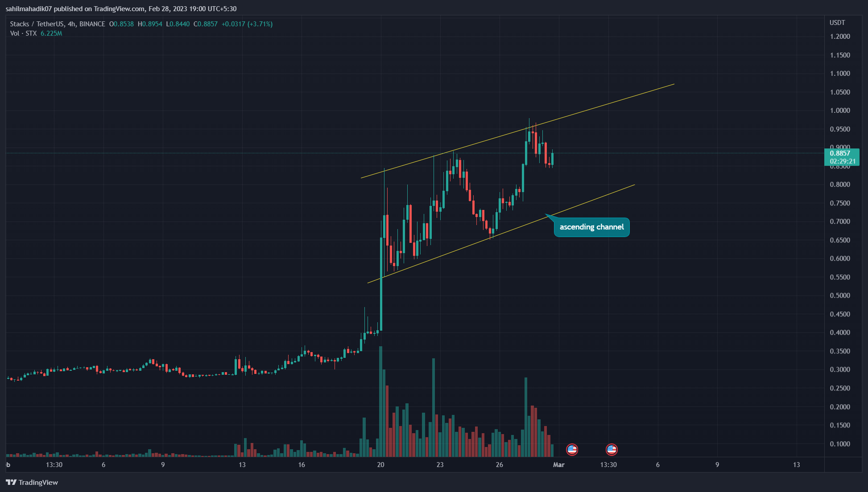Click the first US economic event flag icon
Viewport: 868px width, 492px height.
pyautogui.click(x=572, y=450)
